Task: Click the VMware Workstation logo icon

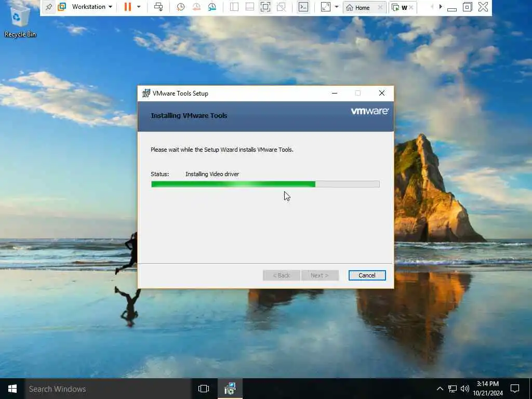Action: tap(62, 7)
